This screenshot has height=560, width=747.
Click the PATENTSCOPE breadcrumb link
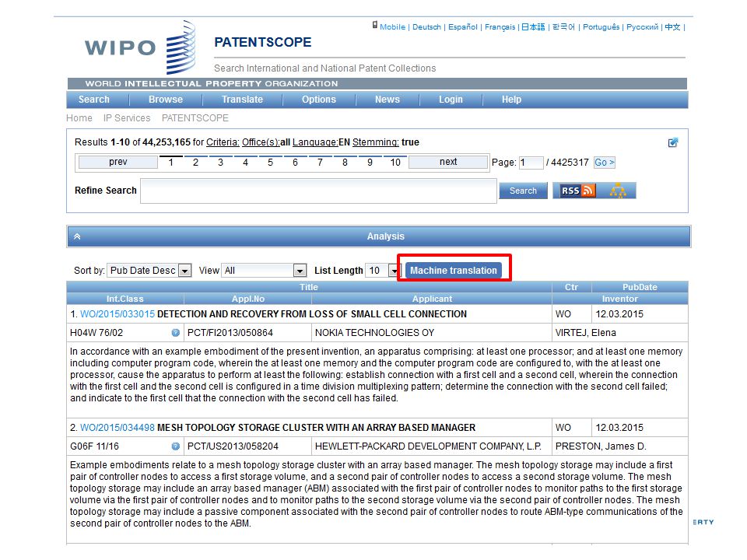pyautogui.click(x=195, y=118)
